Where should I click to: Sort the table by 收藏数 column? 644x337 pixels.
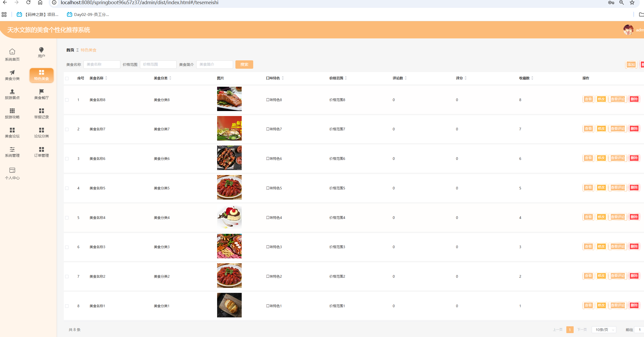tap(532, 78)
